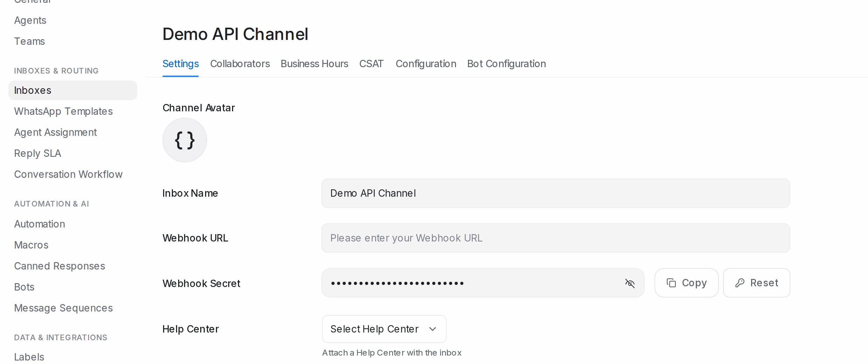Click the masked Webhook Secret field
The height and width of the screenshot is (364, 868).
click(483, 283)
